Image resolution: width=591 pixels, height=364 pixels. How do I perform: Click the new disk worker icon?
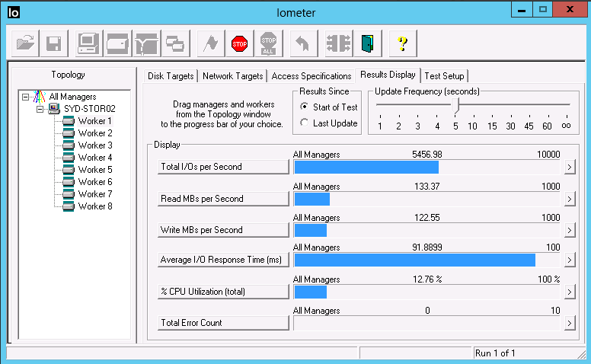tap(118, 43)
